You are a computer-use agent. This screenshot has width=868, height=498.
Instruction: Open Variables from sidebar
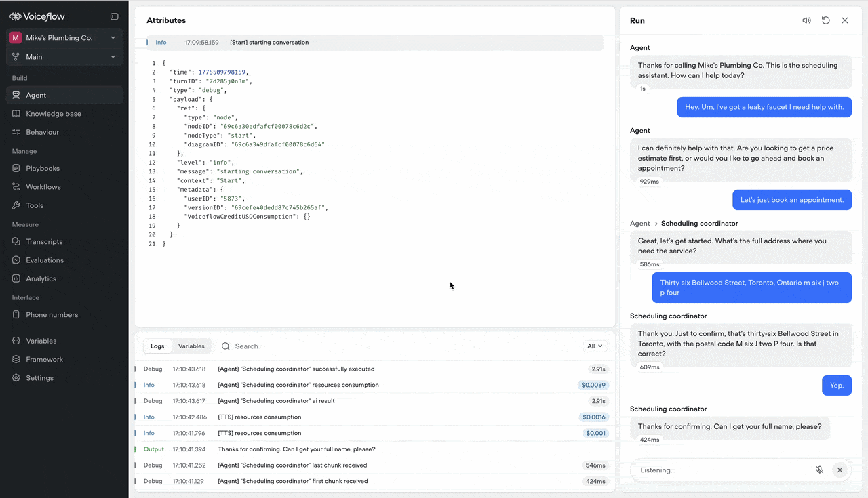point(64,341)
